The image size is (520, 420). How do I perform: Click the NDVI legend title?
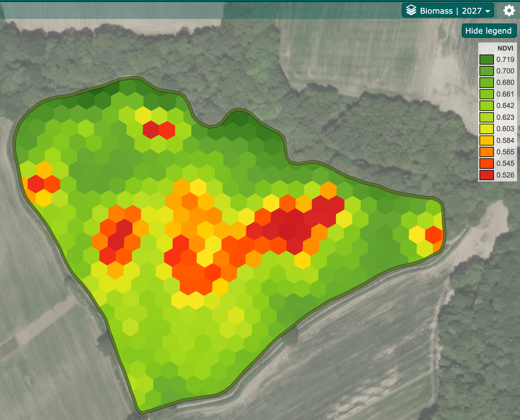505,48
